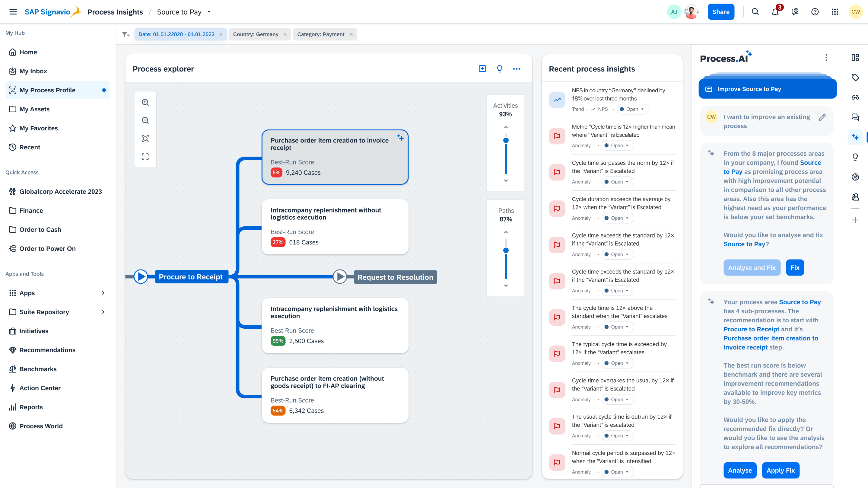Zoom out on the process explorer
868x488 pixels.
(x=145, y=120)
